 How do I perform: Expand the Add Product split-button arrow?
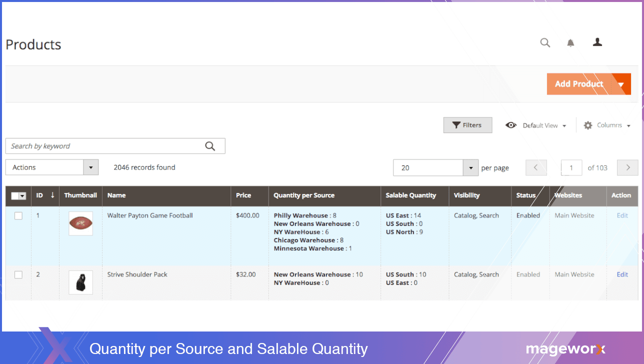tap(621, 83)
